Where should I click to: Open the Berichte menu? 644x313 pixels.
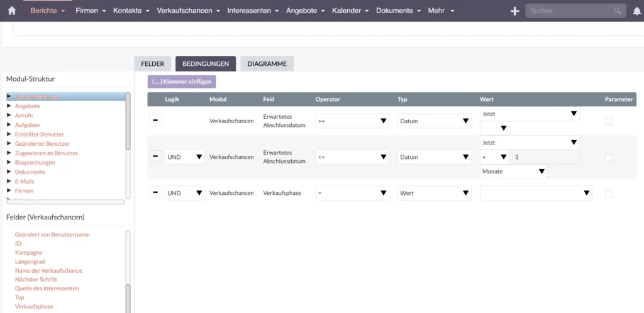48,11
